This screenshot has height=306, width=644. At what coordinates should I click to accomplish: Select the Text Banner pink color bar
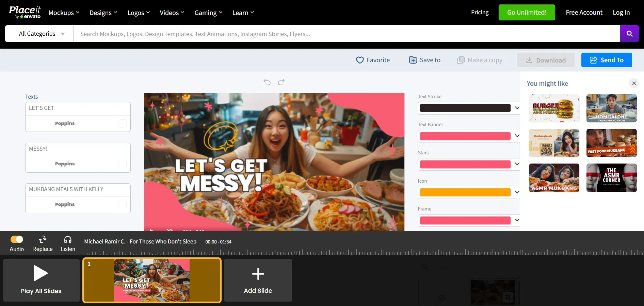click(465, 136)
